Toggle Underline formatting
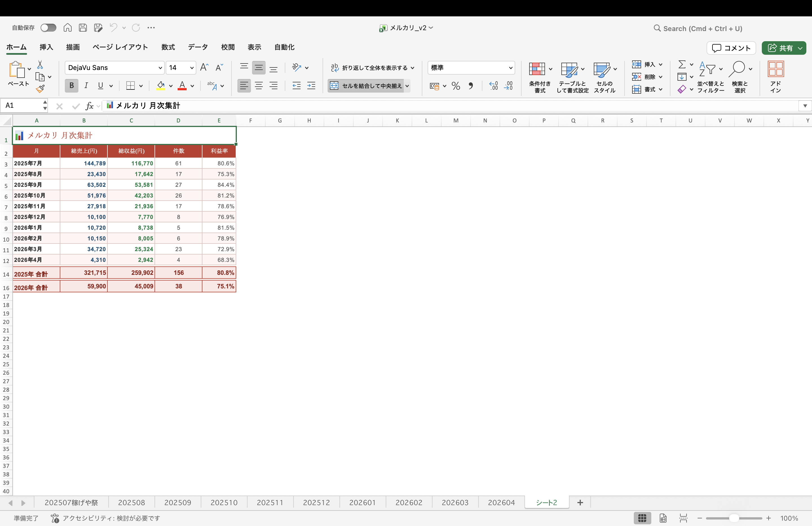Image resolution: width=812 pixels, height=526 pixels. [100, 86]
